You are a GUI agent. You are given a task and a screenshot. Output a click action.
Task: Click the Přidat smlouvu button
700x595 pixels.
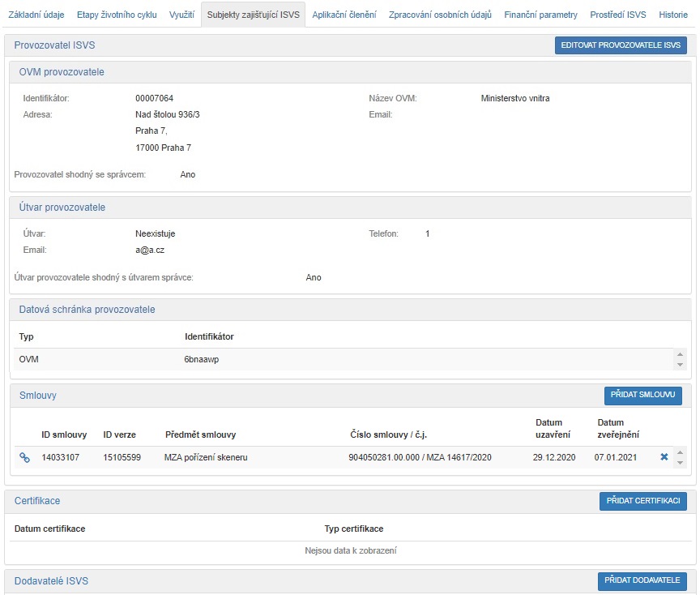(x=642, y=396)
